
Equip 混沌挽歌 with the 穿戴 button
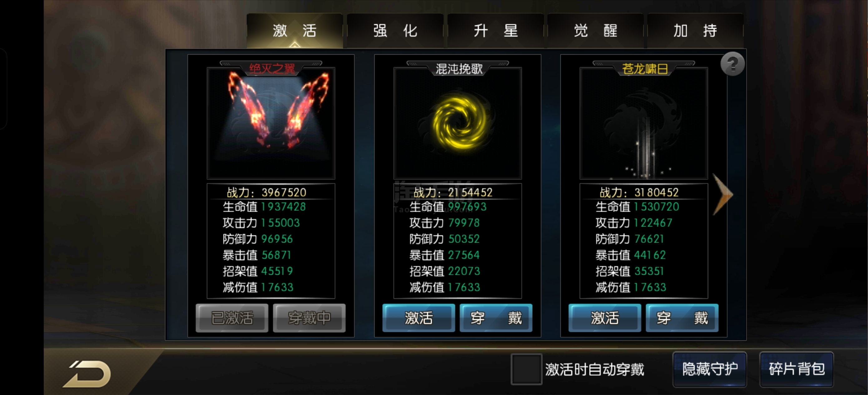[496, 318]
